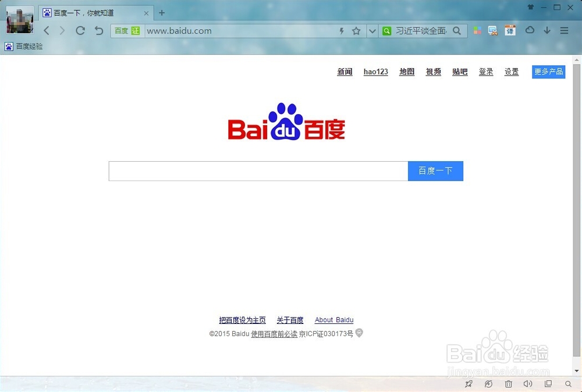582x392 pixels.
Task: Reload the page with refresh icon
Action: click(80, 30)
